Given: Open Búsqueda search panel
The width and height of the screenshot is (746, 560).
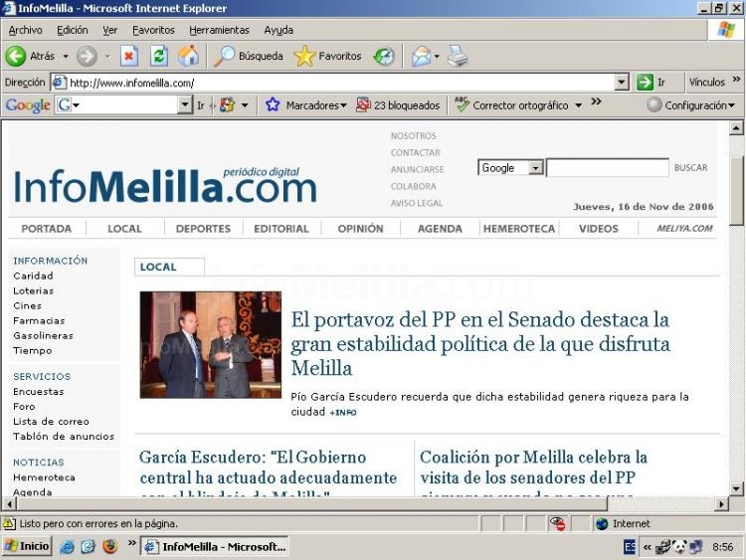Looking at the screenshot, I should (249, 56).
